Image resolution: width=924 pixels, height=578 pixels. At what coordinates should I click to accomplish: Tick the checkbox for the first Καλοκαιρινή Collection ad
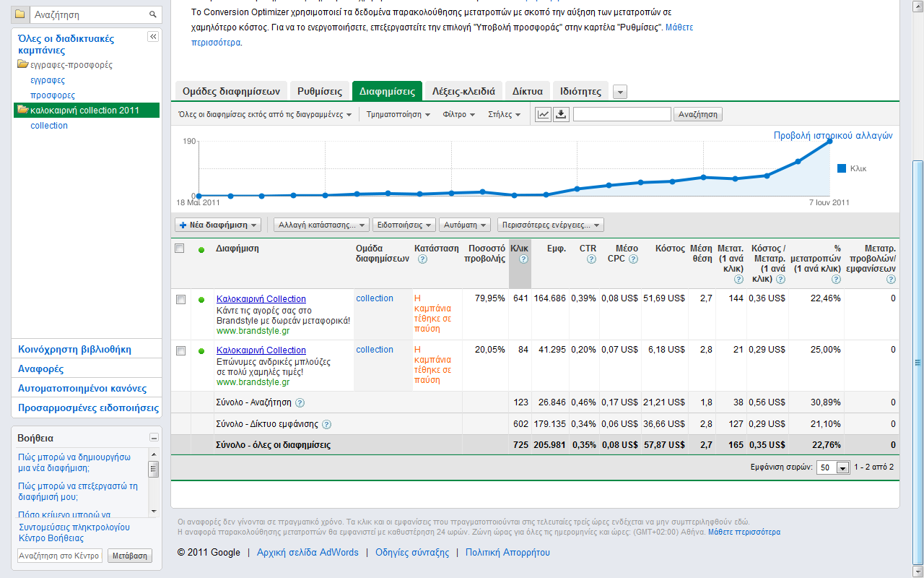pyautogui.click(x=180, y=299)
